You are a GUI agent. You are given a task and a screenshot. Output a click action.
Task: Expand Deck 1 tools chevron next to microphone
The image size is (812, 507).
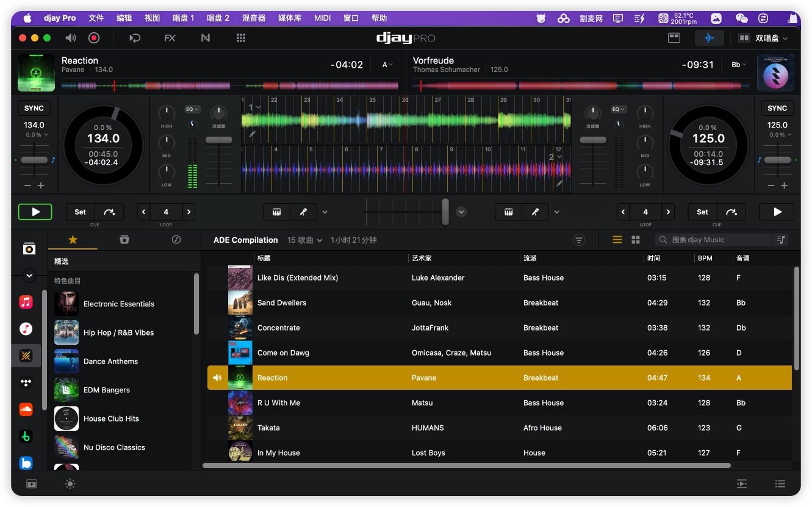point(325,212)
